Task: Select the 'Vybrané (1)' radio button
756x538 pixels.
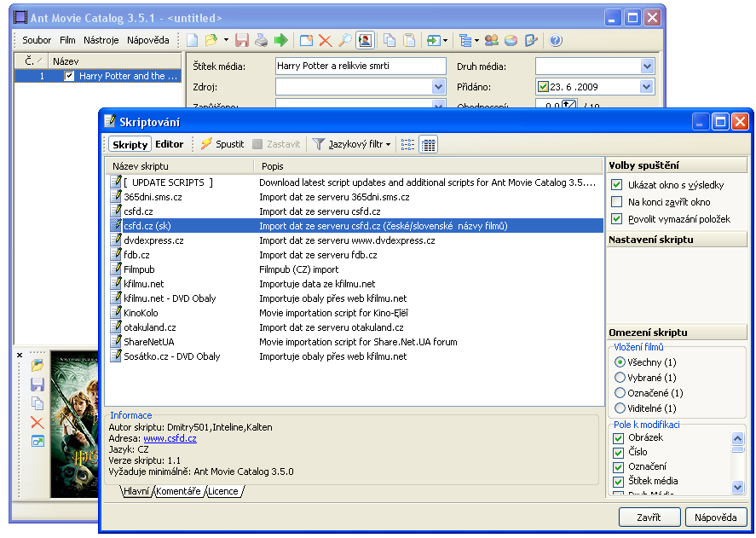Action: point(620,378)
